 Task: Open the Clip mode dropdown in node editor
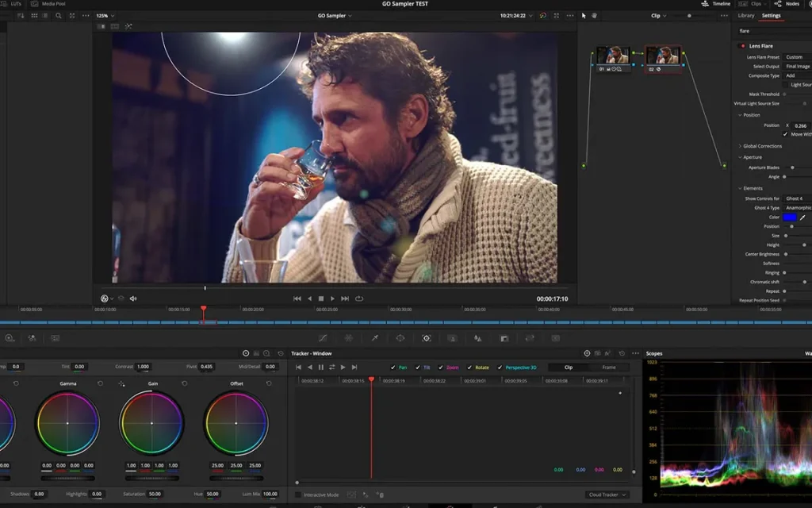click(659, 16)
